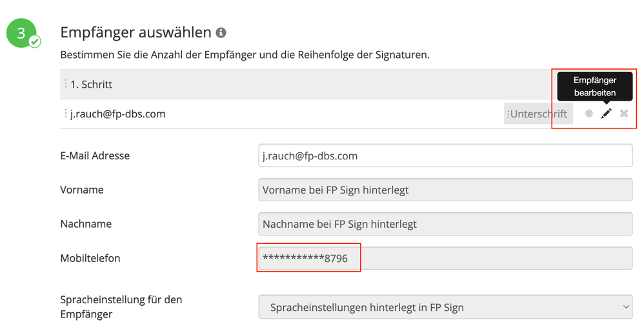Click the chevron arrow of language dropdown
This screenshot has width=644, height=331.
[x=625, y=306]
